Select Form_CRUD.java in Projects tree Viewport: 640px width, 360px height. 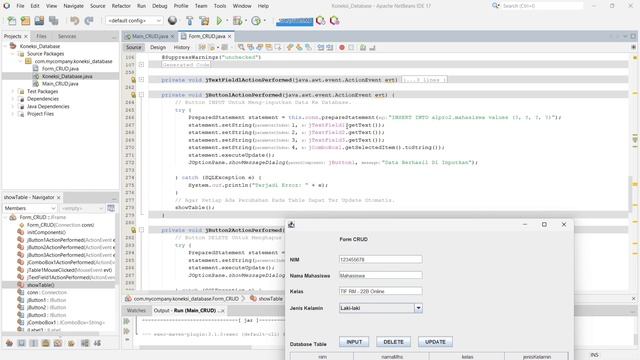(60, 69)
